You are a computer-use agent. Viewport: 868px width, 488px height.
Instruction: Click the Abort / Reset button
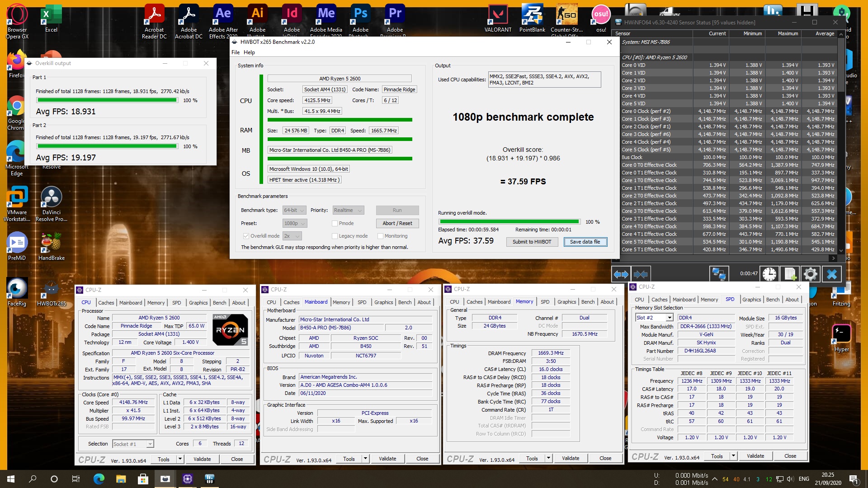397,223
